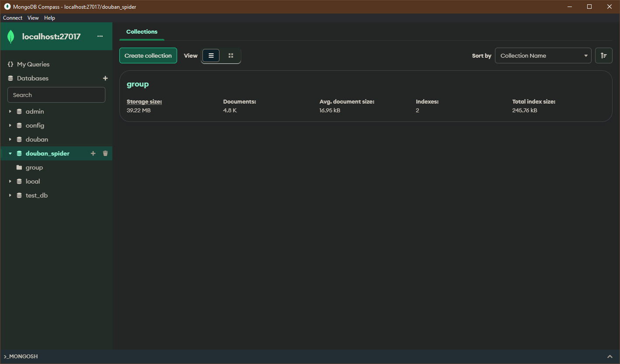Click the local database cylinder icon
620x364 pixels.
[x=19, y=181]
